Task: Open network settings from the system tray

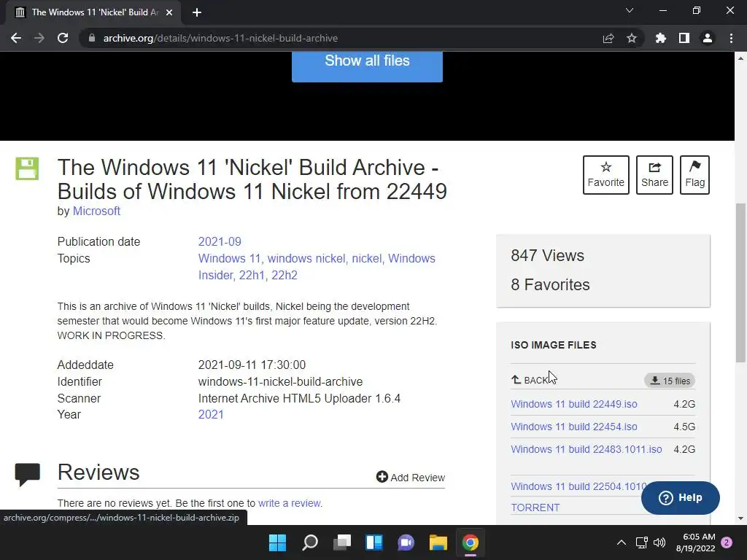Action: tap(641, 542)
